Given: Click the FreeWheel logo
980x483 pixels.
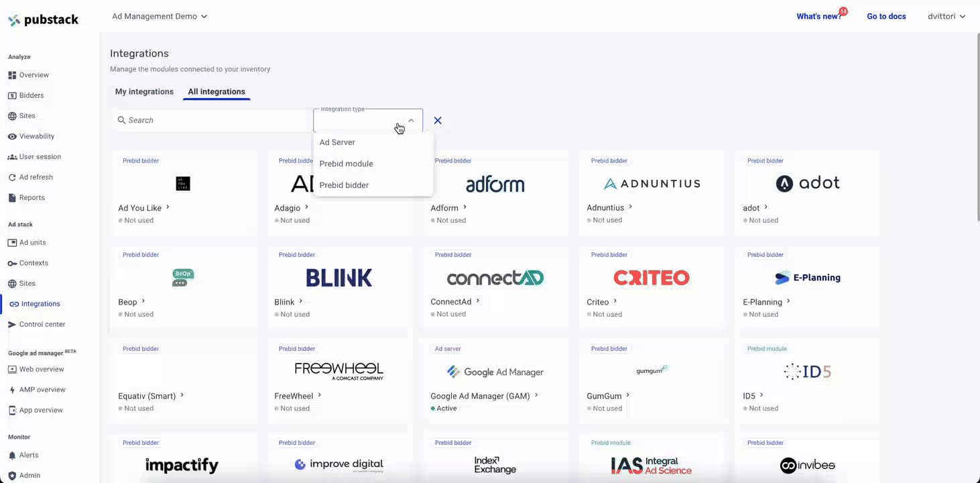Looking at the screenshot, I should pos(339,372).
